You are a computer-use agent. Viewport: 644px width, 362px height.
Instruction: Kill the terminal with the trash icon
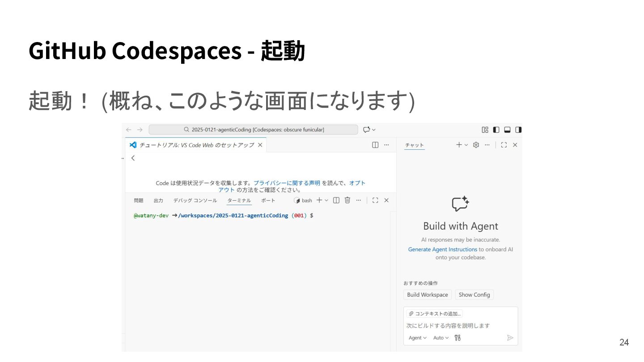(x=347, y=200)
